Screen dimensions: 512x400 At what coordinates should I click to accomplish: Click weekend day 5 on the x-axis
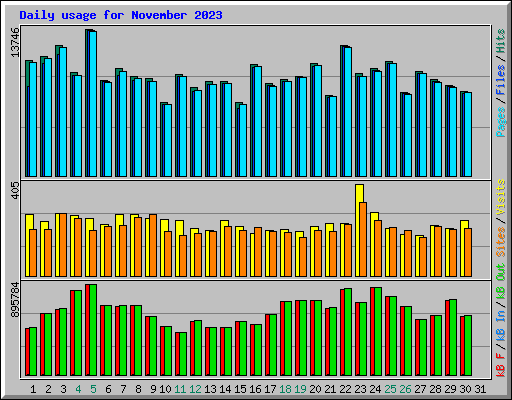(x=93, y=389)
